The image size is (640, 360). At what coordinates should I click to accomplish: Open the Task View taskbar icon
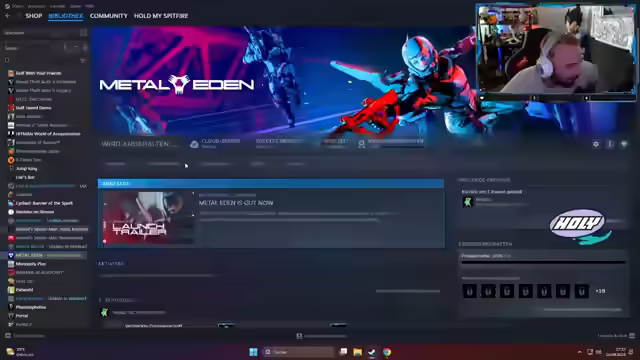click(x=343, y=352)
